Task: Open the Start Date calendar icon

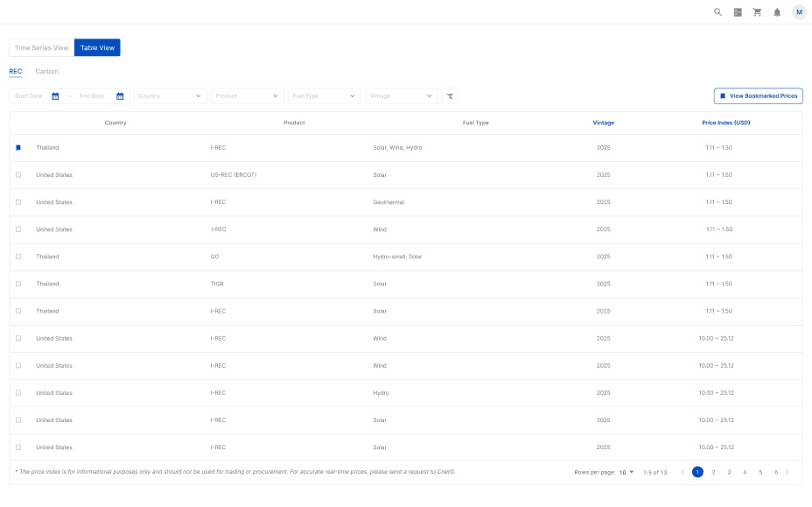Action: click(55, 96)
